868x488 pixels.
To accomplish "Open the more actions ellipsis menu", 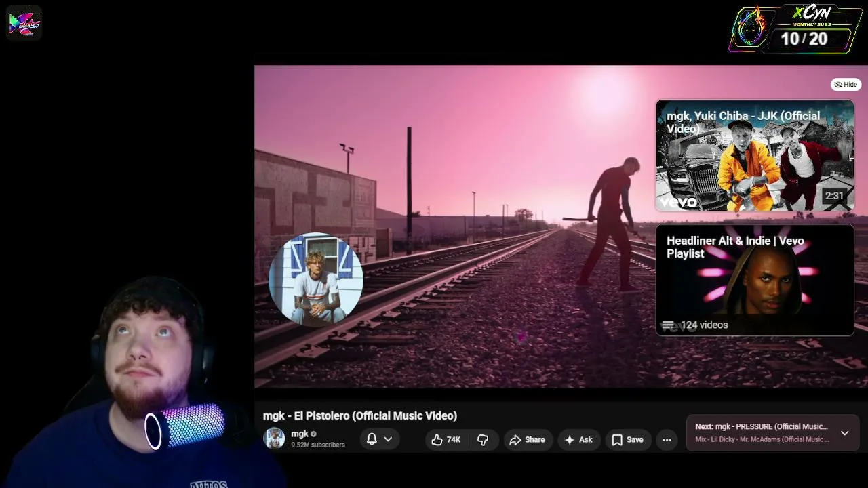I will 667,440.
